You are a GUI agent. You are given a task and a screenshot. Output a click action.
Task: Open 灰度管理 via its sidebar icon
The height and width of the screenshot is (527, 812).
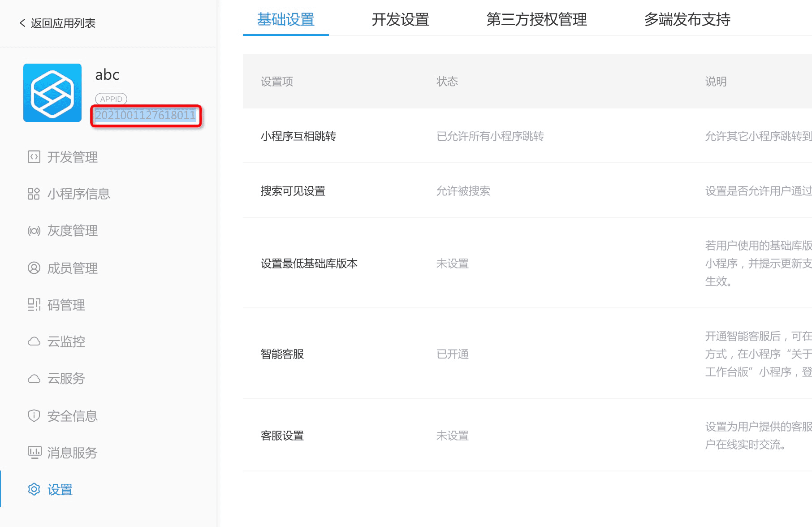34,230
